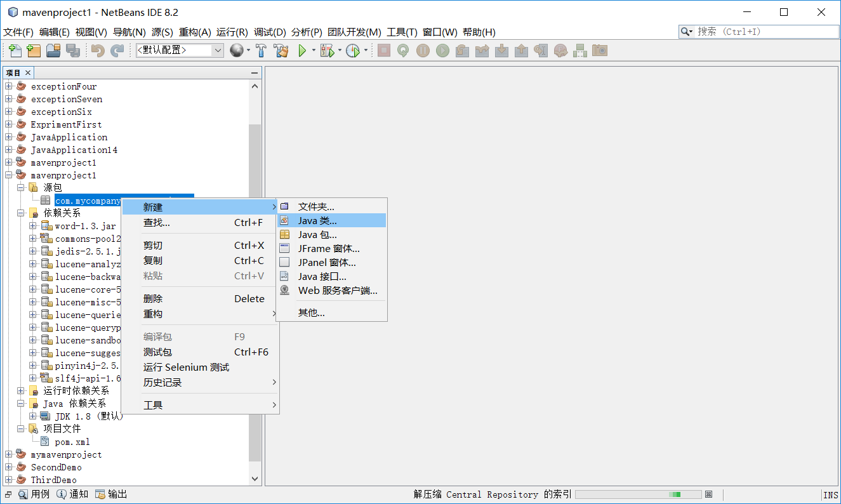Click the New Project toolbar icon
This screenshot has height=504, width=841.
34,51
